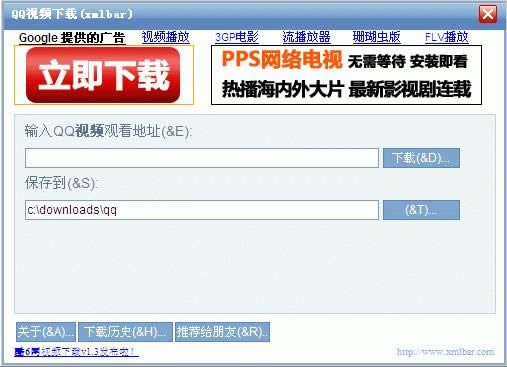Open the PPS网络电视 advertisement banner
Screen dimensions: 507x367
click(346, 75)
